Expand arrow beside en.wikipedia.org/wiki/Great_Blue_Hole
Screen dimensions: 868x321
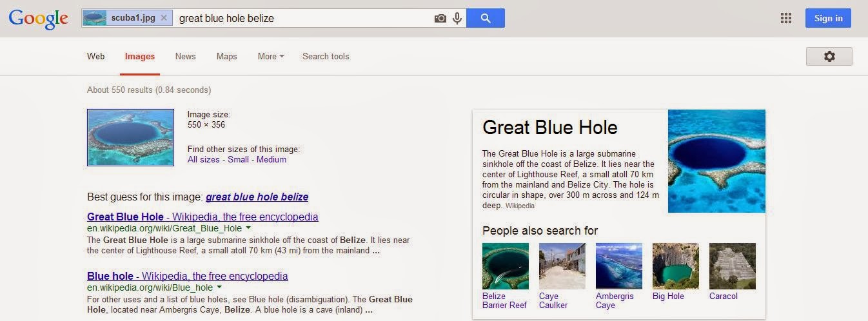tap(248, 228)
